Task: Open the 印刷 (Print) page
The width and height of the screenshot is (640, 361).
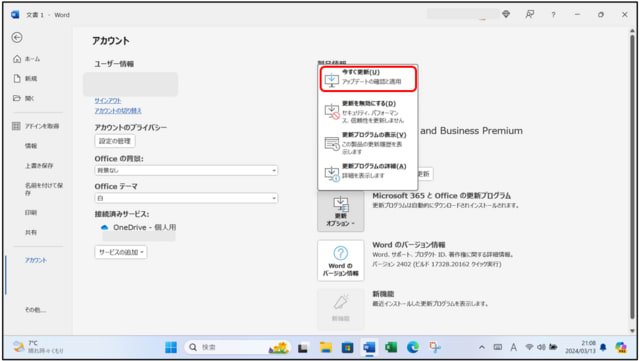Action: coord(31,212)
